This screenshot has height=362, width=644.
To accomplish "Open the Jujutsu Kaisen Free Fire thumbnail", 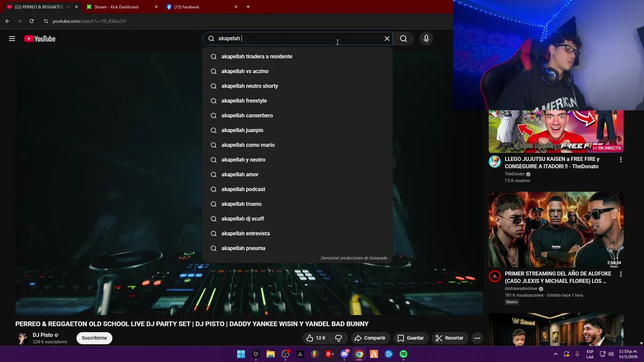I will click(556, 131).
